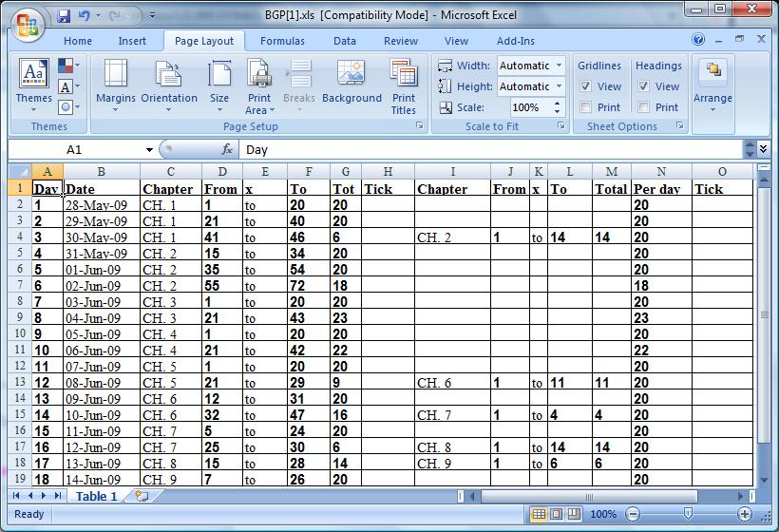Open the Office Button menu
Screen dimensions: 779x532
pos(27,26)
